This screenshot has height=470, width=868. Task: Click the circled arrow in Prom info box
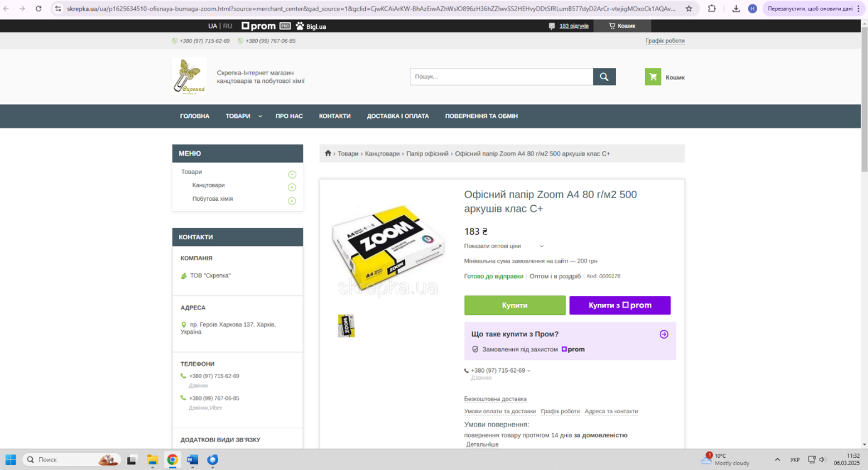pos(664,334)
